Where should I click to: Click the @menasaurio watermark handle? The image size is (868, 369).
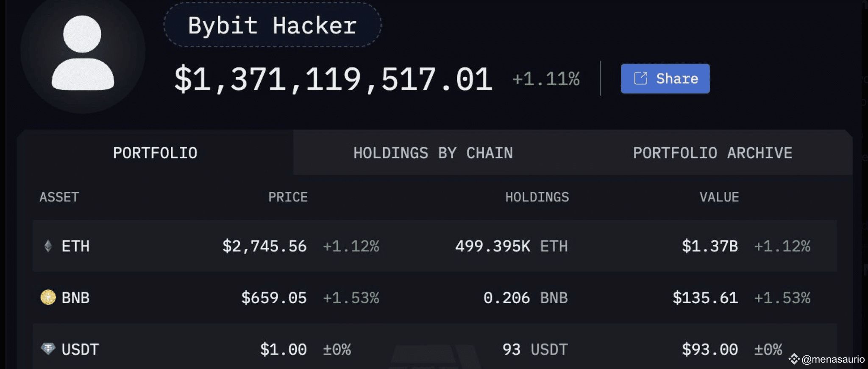pos(833,359)
